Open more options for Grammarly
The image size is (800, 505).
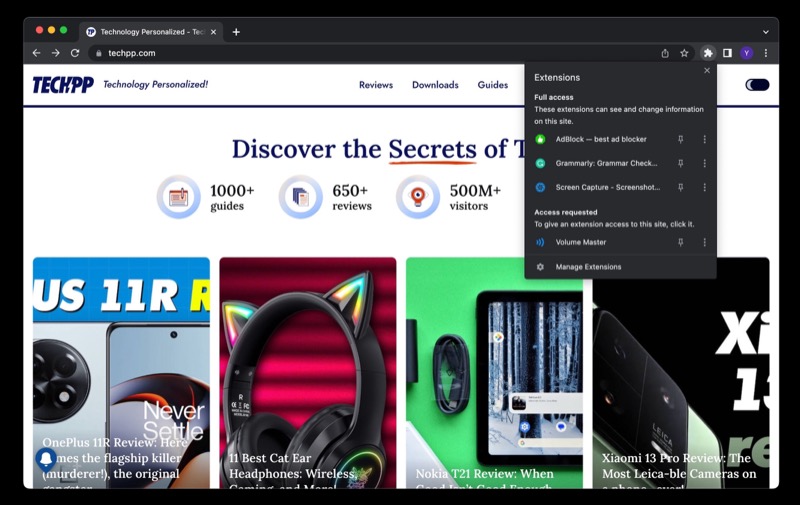pos(705,163)
